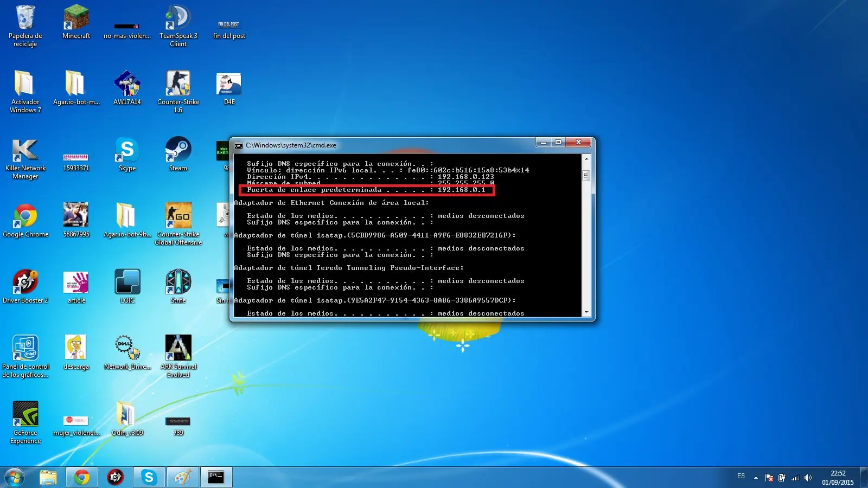This screenshot has height=488, width=868.
Task: Launch Counter-Strike 1.6 shortcut
Action: coord(178,92)
